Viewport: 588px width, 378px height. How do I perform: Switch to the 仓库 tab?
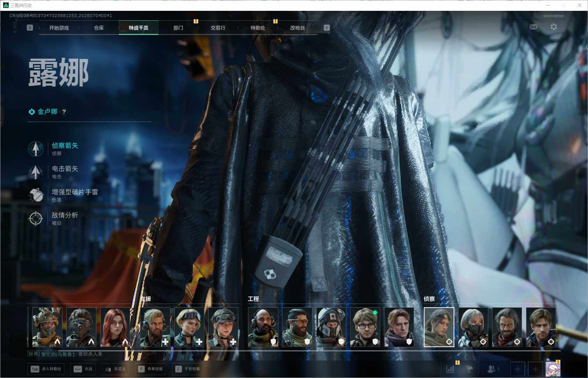(x=99, y=28)
